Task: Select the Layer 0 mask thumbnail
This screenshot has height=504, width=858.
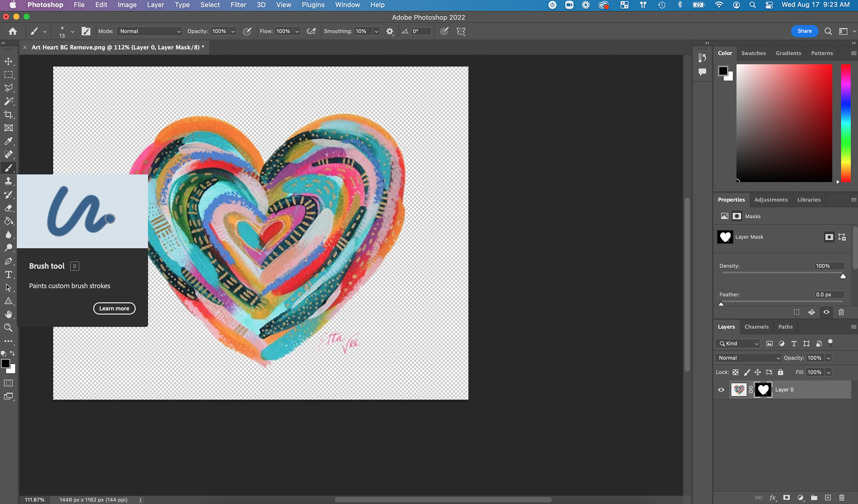Action: [763, 390]
